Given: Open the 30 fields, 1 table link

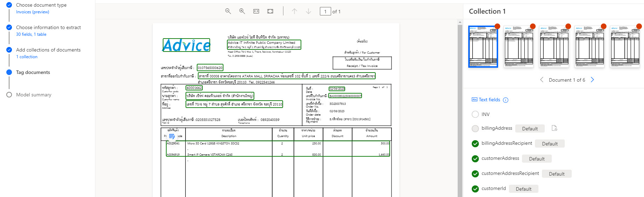Looking at the screenshot, I should point(31,34).
